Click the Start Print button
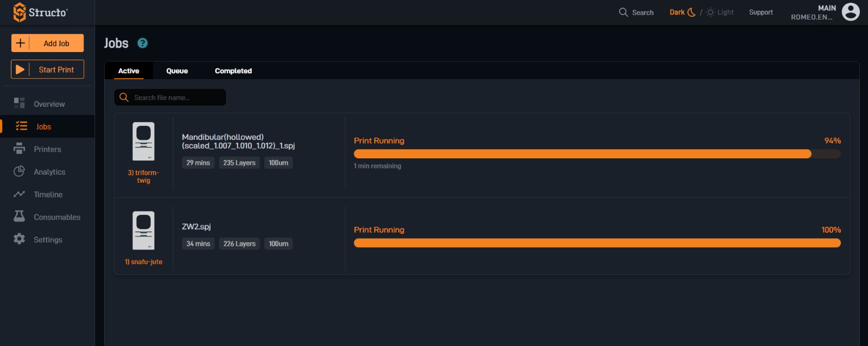Viewport: 868px width, 346px height. pos(48,69)
